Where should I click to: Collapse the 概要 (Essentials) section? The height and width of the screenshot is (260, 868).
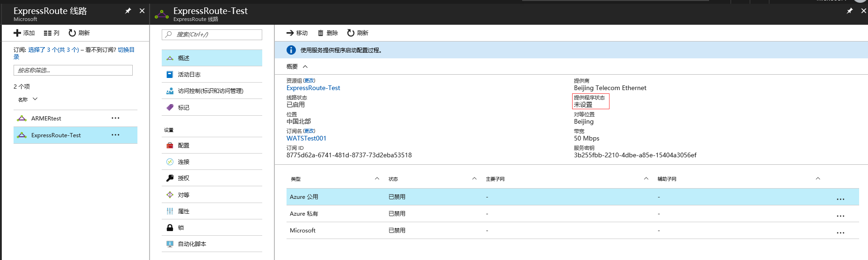[x=305, y=67]
